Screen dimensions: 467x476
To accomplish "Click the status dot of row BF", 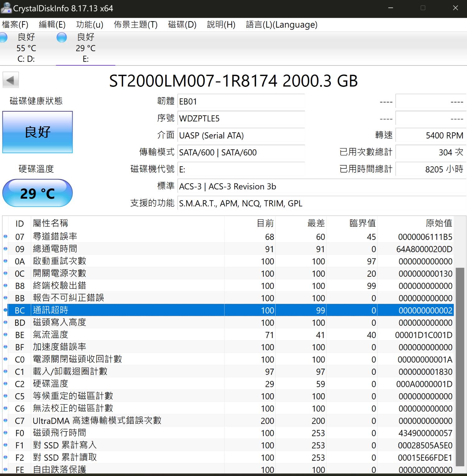I will tap(5, 347).
